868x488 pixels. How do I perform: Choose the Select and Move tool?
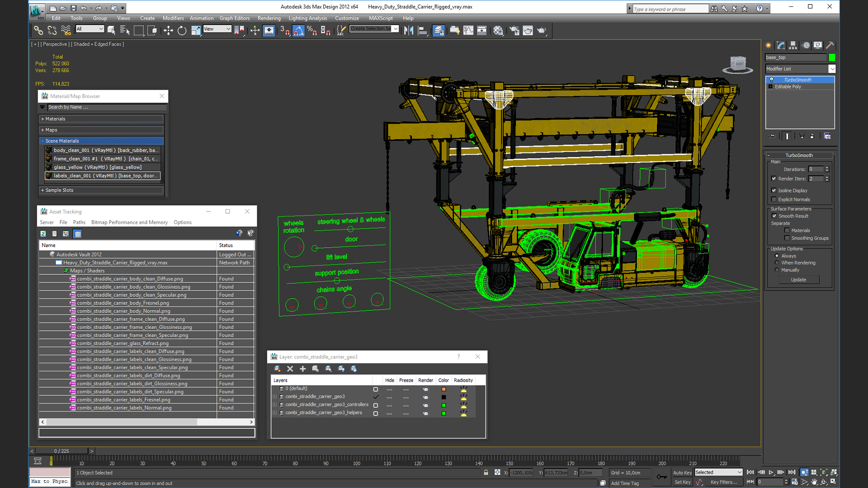[x=168, y=31]
